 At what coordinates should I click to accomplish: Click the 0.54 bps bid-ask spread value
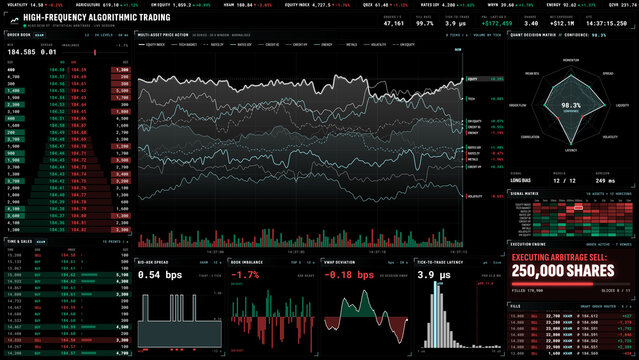pyautogui.click(x=160, y=275)
